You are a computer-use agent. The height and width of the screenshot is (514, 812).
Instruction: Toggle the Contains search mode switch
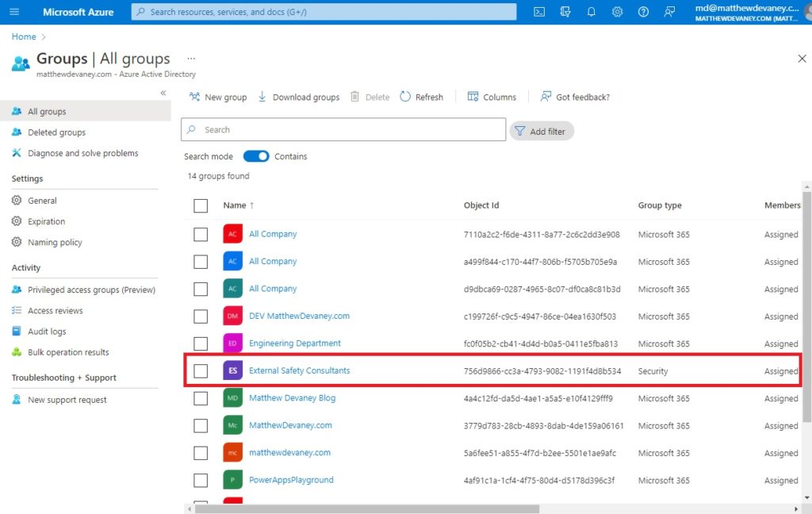pyautogui.click(x=257, y=156)
